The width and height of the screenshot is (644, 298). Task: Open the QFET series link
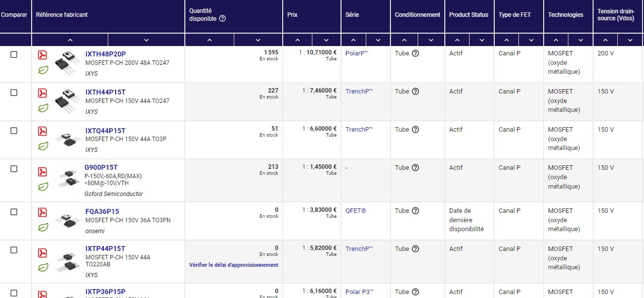coord(356,211)
